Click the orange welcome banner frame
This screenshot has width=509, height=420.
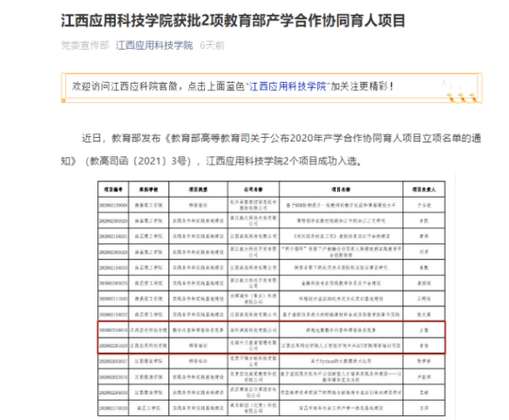pyautogui.click(x=271, y=87)
